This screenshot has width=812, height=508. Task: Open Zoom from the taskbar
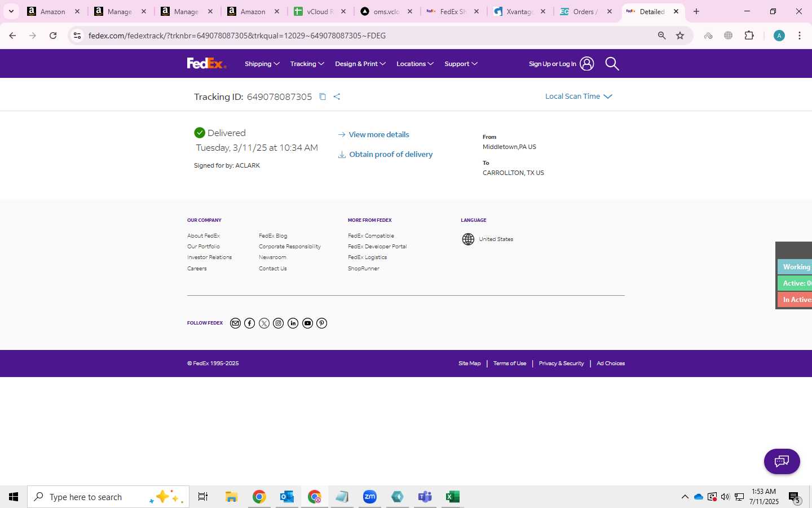coord(370,497)
